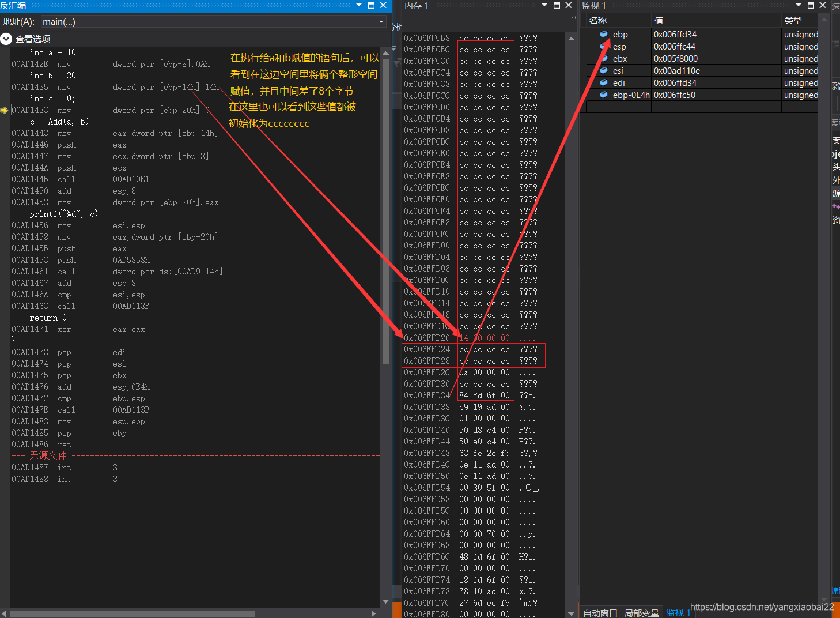The height and width of the screenshot is (618, 840).
Task: Select the esi value 0x00ad110e
Action: 676,71
